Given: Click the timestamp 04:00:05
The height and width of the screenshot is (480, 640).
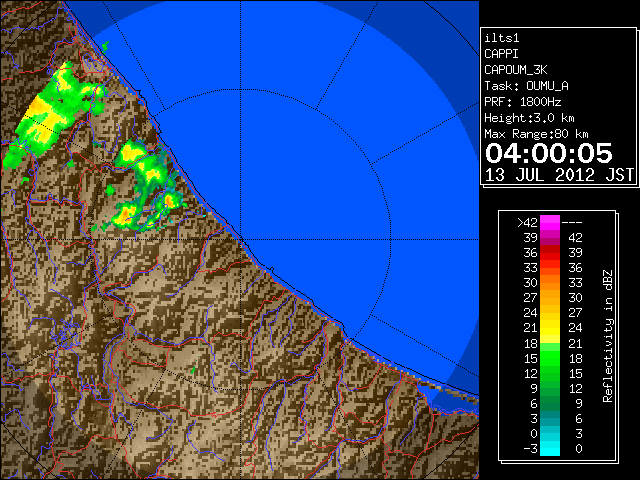Looking at the screenshot, I should 549,153.
